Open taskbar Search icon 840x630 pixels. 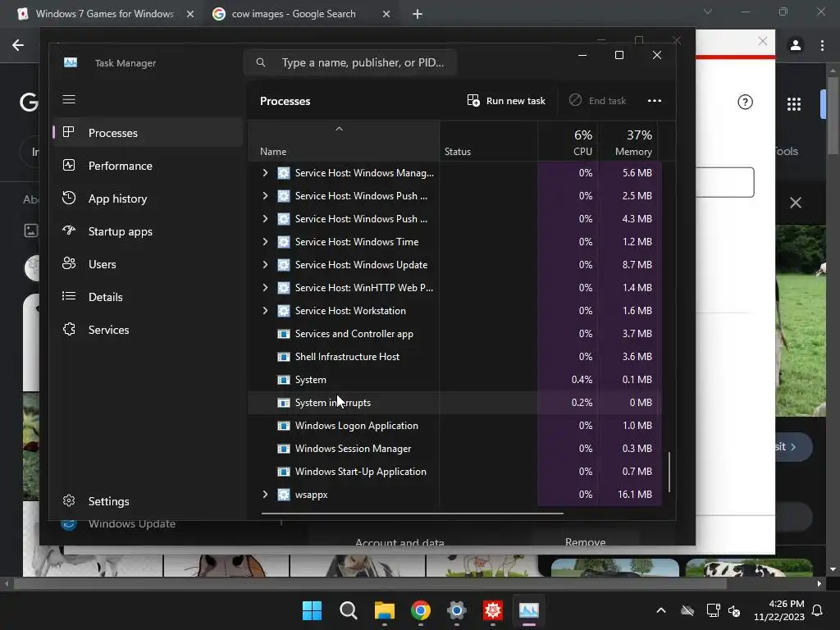pos(348,610)
